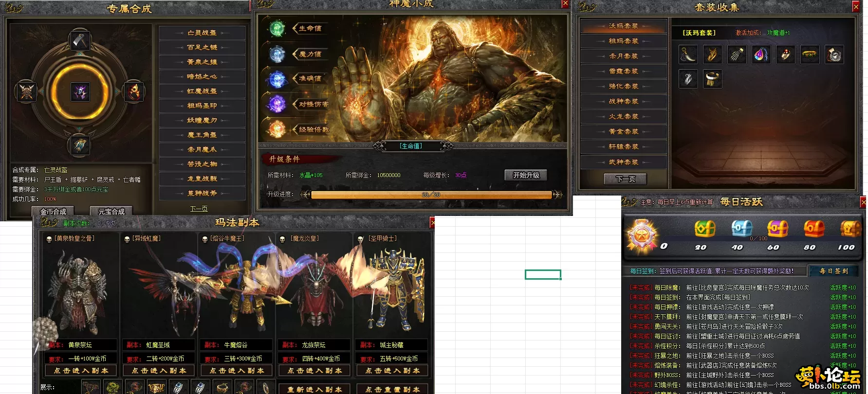Select the blue 准确值 orb
This screenshot has width=868, height=394.
277,79
